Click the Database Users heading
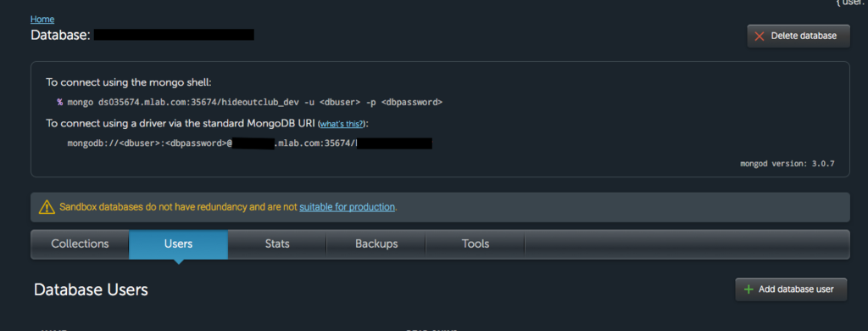This screenshot has width=868, height=331. 91,290
